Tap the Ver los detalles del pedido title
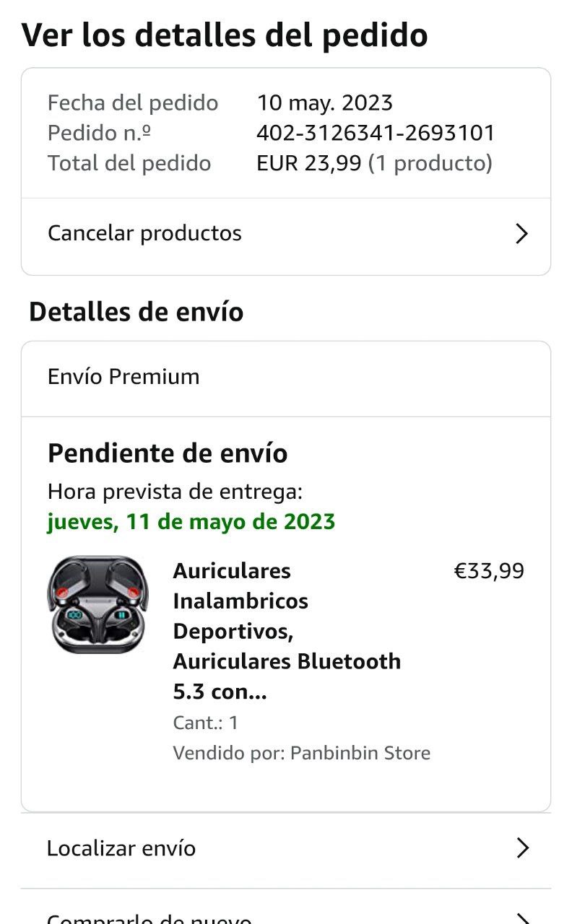The height and width of the screenshot is (924, 572). 225,35
